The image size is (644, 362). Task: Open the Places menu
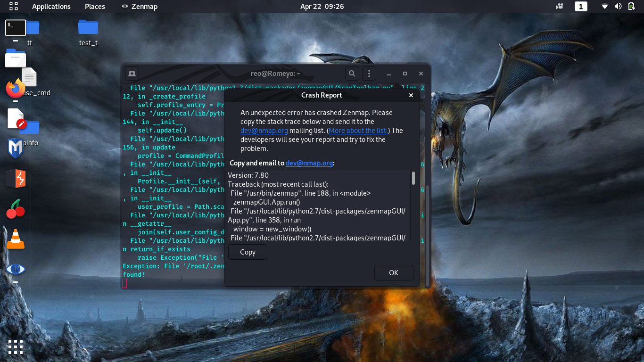pyautogui.click(x=95, y=6)
